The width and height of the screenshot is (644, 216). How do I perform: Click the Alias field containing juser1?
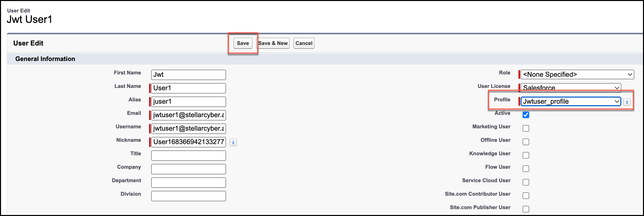[188, 102]
